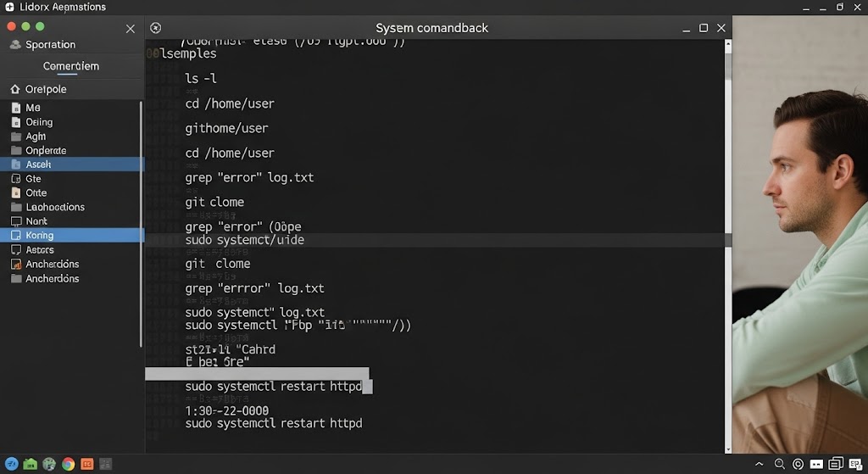Open the blue round launcher icon in taskbar
This screenshot has height=474, width=868.
pos(12,464)
